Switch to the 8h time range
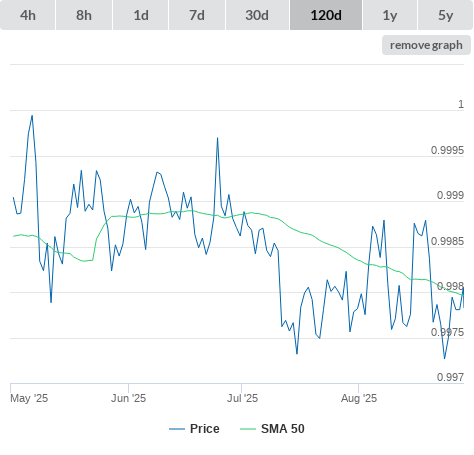This screenshot has height=455, width=474. (84, 15)
